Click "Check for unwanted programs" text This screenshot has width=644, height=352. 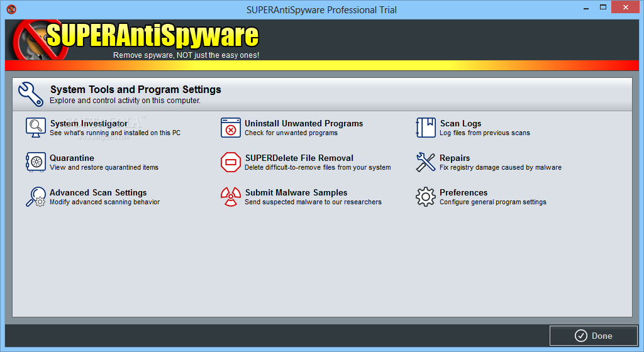pos(291,133)
